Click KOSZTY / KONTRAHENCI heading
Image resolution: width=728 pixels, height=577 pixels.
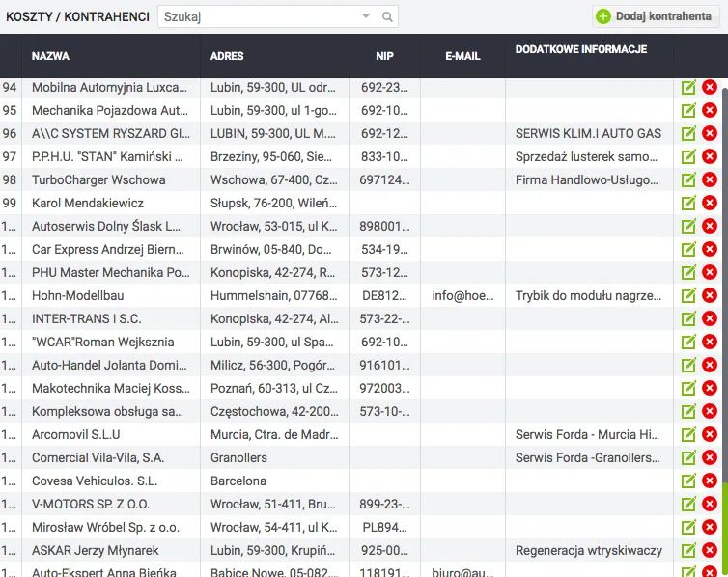[x=77, y=17]
